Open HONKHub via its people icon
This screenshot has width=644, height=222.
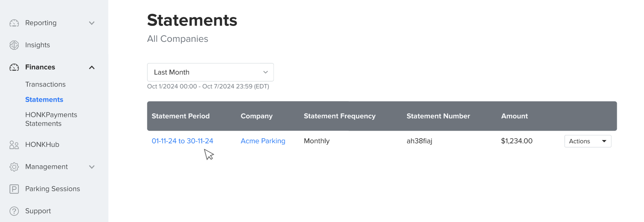[x=14, y=145]
